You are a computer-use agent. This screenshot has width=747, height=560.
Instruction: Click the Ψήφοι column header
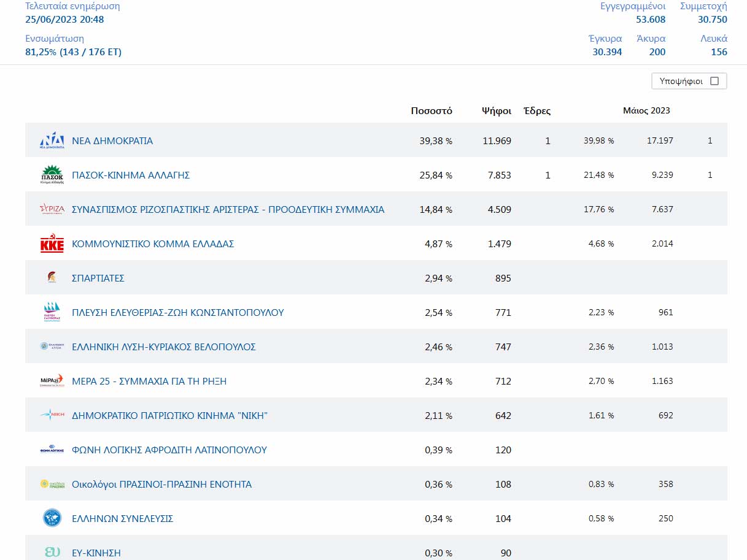click(497, 111)
